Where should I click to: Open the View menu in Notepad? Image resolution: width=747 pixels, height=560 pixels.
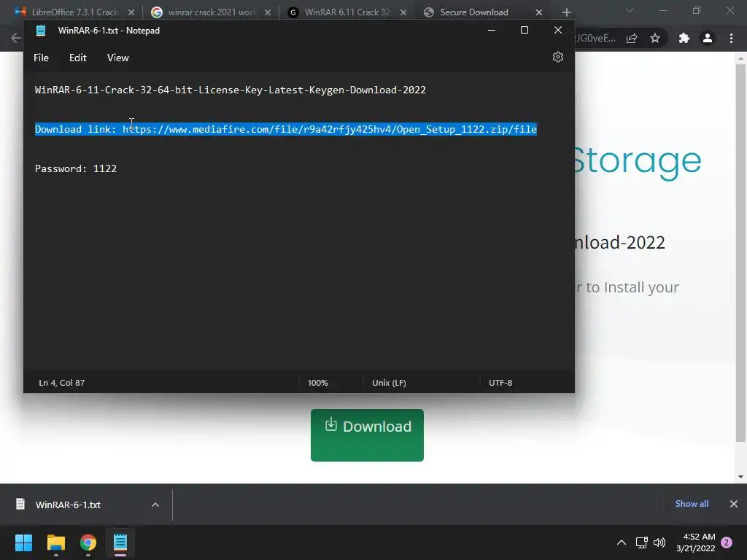click(x=117, y=58)
